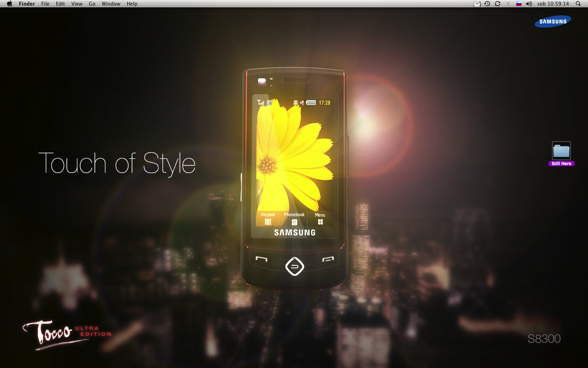Open the Time Machine menu bar icon
The width and height of the screenshot is (588, 368).
tap(487, 4)
